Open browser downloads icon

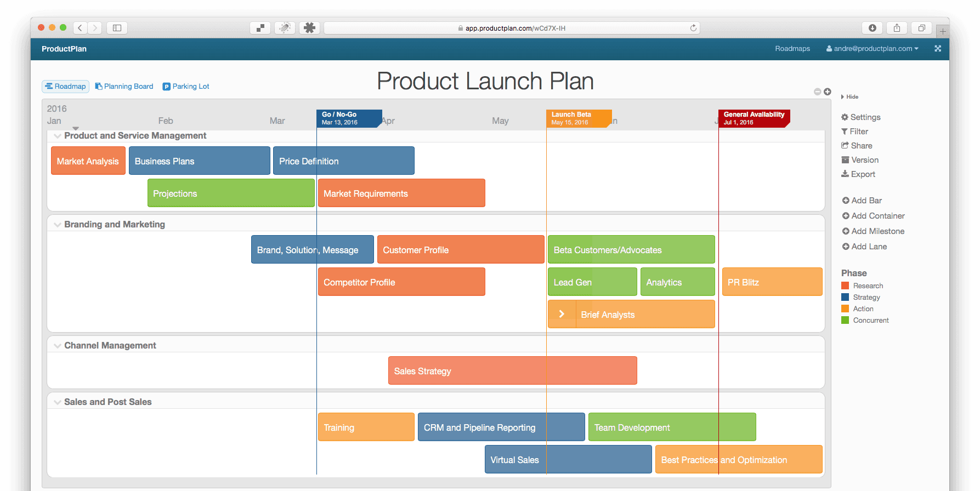pos(872,28)
